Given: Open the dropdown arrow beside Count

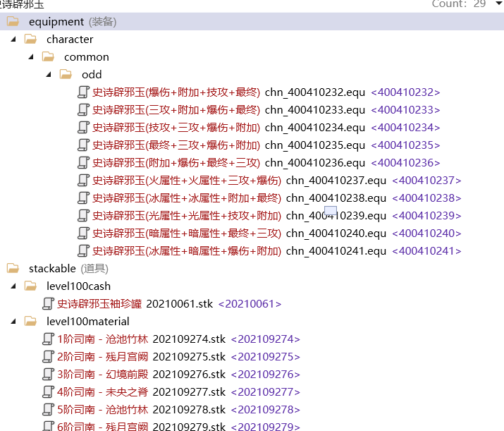Looking at the screenshot, I should click(499, 4).
